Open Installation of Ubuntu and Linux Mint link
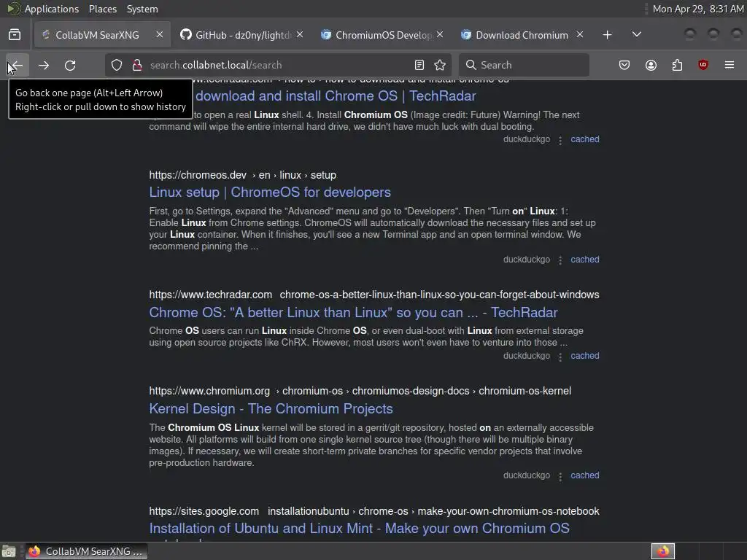 359,529
